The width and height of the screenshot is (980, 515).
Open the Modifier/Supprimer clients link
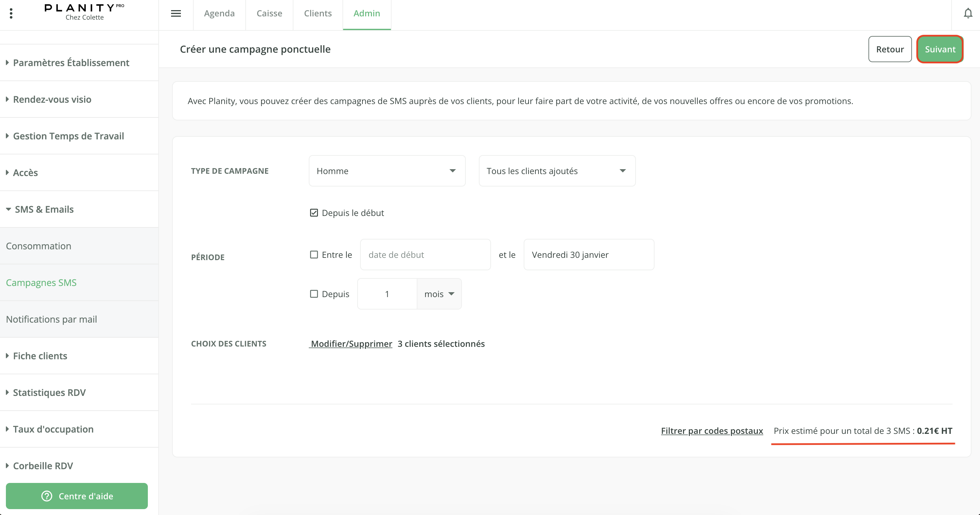[351, 344]
